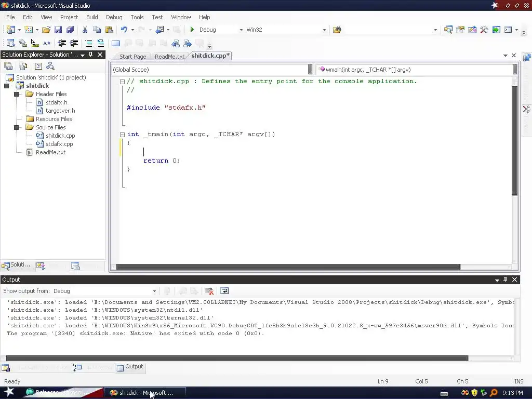
Task: Select the Output tab at bottom
Action: pos(130,367)
